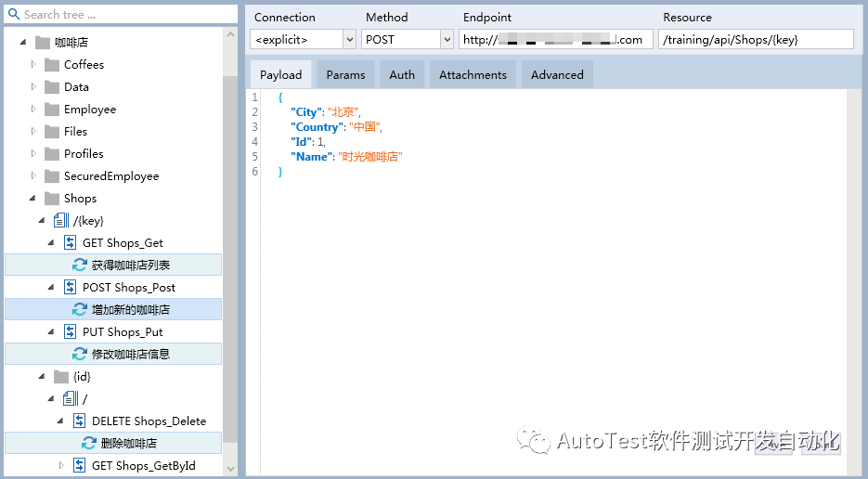Click the Resource path field
The width and height of the screenshot is (868, 479).
[756, 39]
